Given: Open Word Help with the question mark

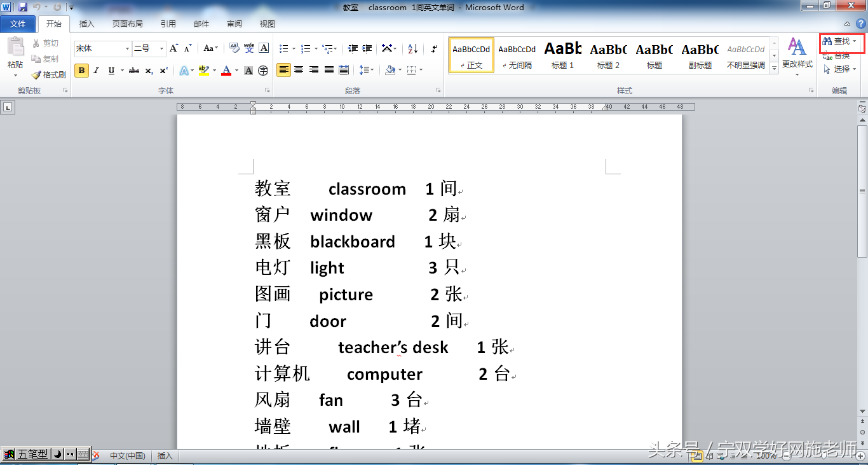Looking at the screenshot, I should point(860,24).
